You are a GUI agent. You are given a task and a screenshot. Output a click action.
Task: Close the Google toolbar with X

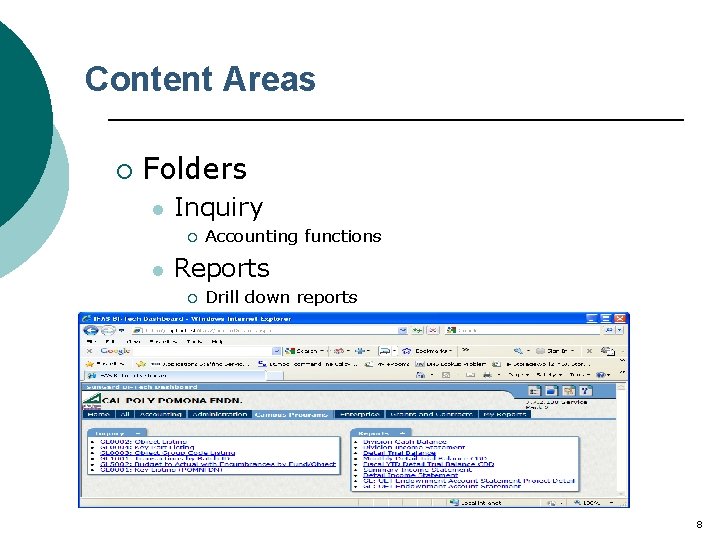(x=90, y=351)
